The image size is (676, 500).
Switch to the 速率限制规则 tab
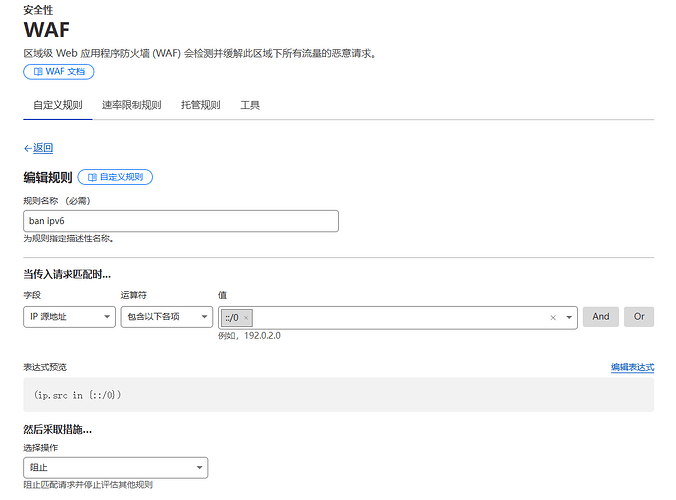[x=131, y=105]
